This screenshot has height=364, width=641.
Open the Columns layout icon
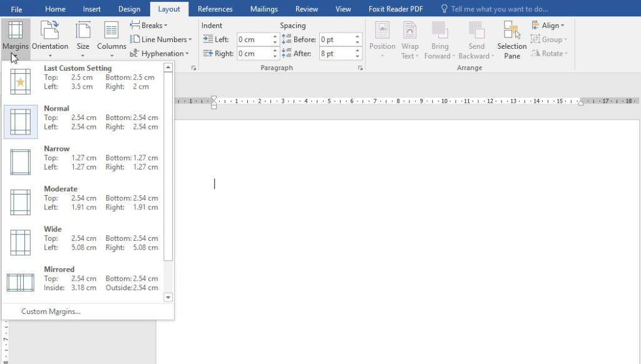[x=111, y=31]
